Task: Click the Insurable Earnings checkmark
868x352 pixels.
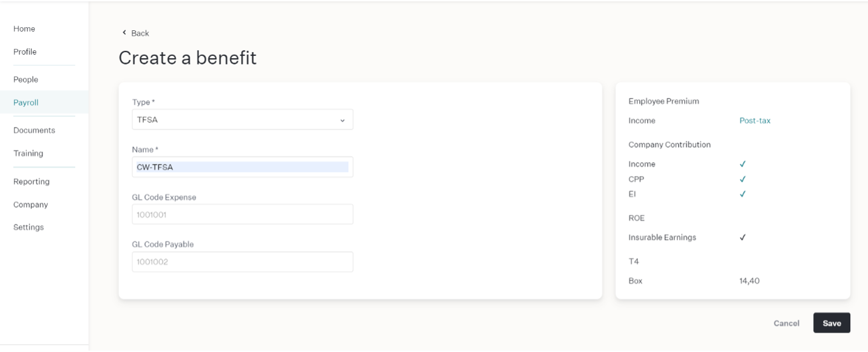Action: (x=743, y=237)
